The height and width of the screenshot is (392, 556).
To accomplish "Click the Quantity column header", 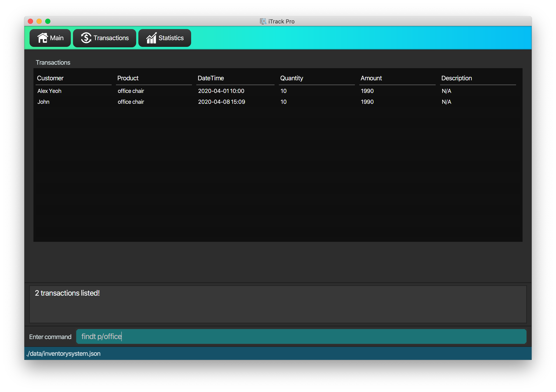I will pos(291,78).
